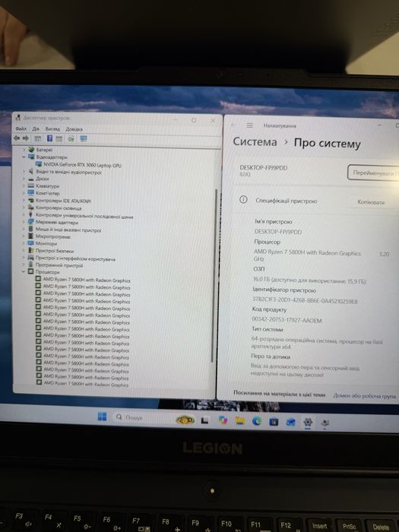Click the device ID value 37B2C1F3-20D1-4268
The image size is (399, 532).
pyautogui.click(x=304, y=300)
